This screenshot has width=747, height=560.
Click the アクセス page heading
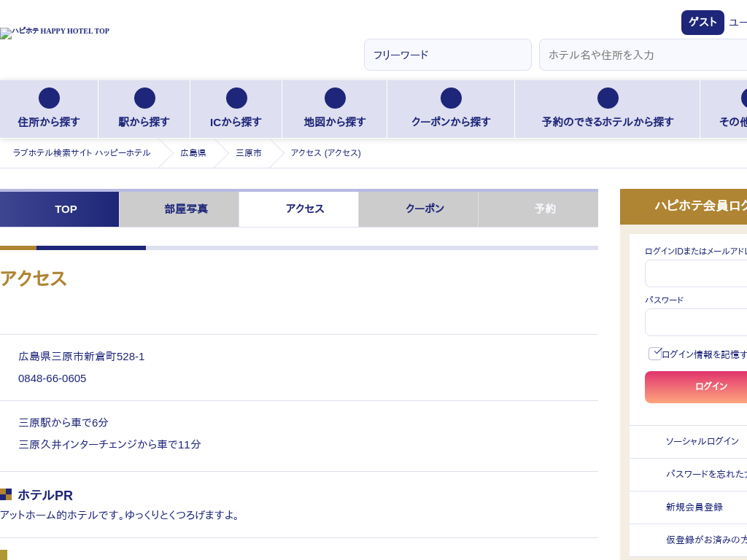(x=34, y=279)
